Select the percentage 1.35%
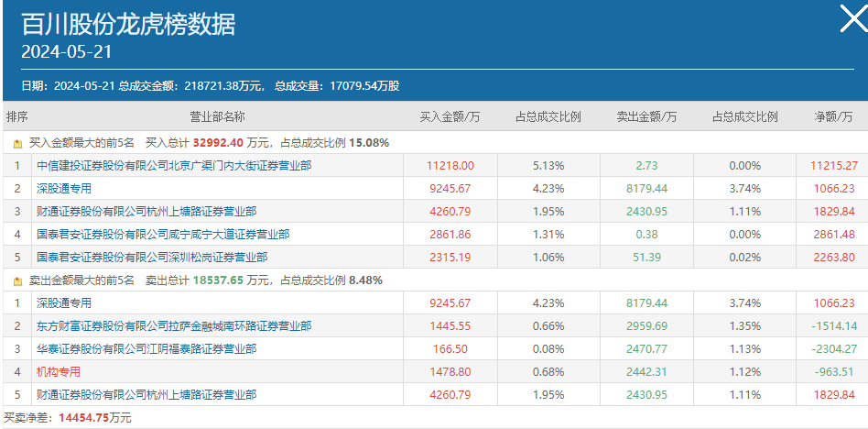Image resolution: width=868 pixels, height=429 pixels. click(745, 326)
